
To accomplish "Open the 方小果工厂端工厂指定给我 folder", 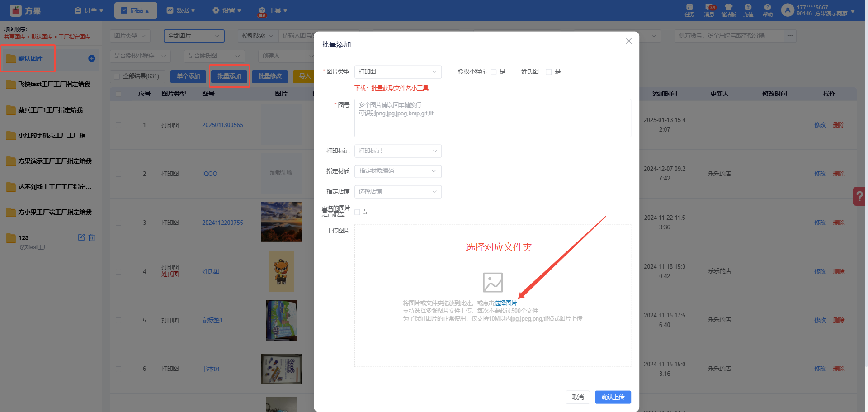I will coord(49,212).
